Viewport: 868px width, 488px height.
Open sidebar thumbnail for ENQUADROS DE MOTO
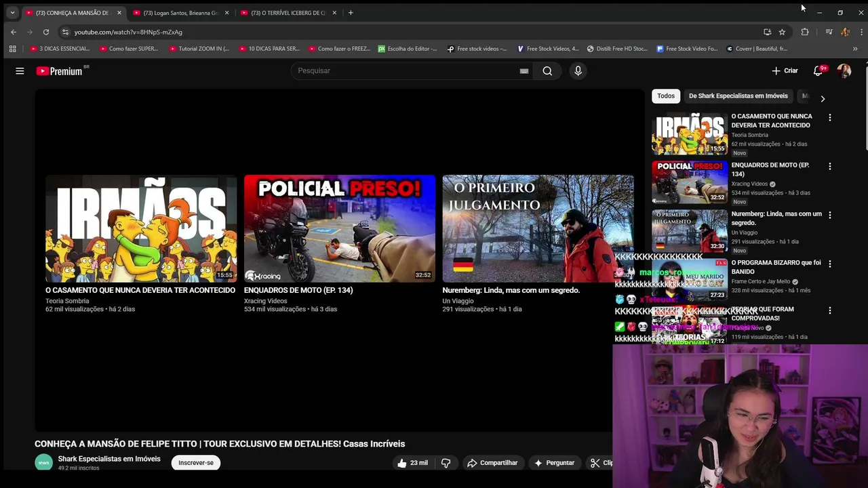[x=690, y=182]
